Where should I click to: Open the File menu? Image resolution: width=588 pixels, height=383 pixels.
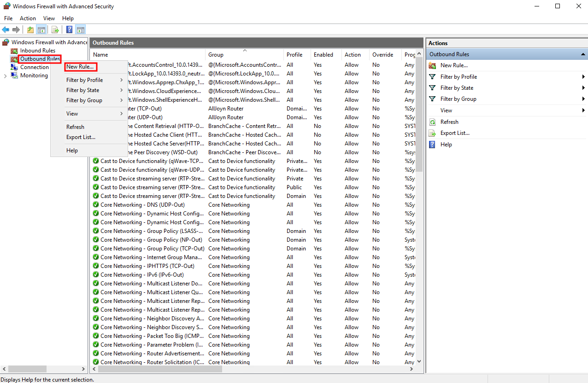8,18
